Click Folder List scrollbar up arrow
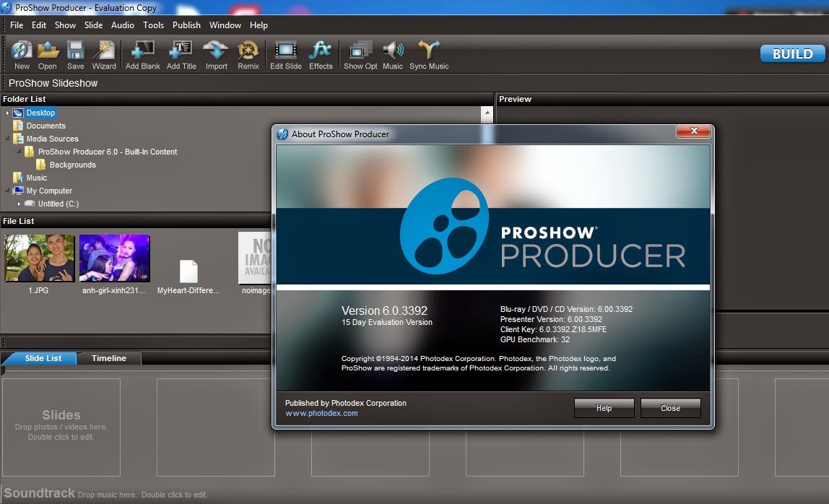 [487, 113]
